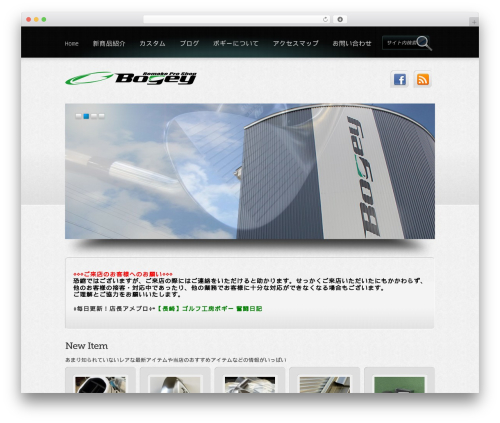Select the first slider pagination dot
This screenshot has height=423, width=500.
78,116
